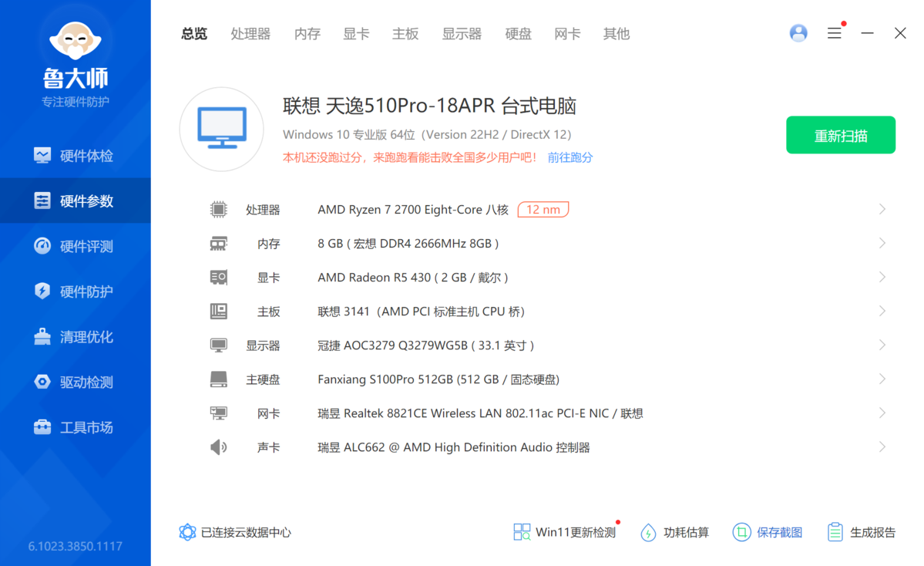Click Realtek 8821CE Wireless LAN text
The image size is (924, 566).
[480, 413]
